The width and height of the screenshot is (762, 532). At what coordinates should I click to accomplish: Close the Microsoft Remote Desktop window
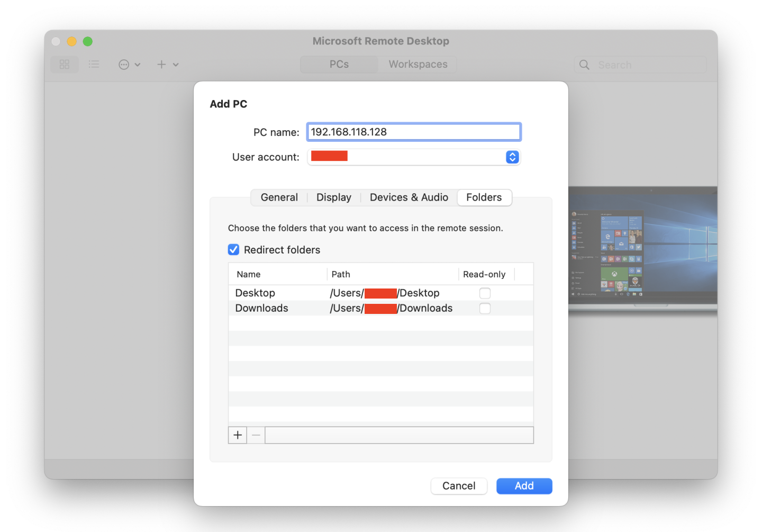click(56, 41)
